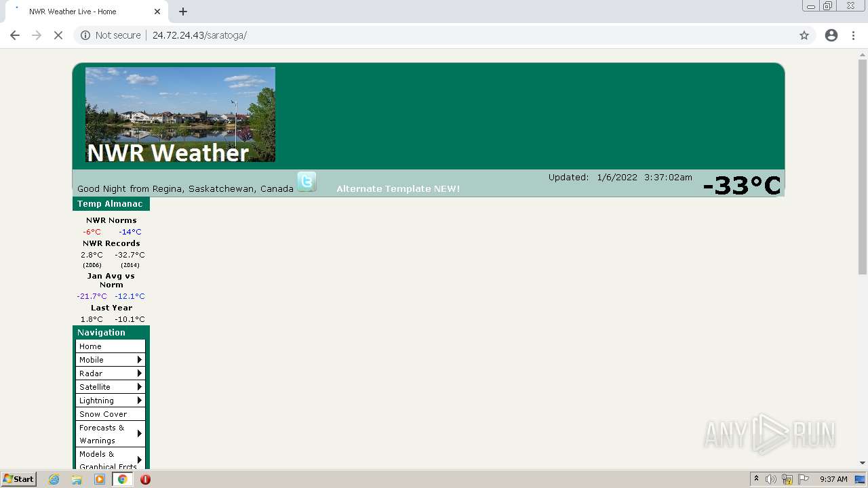868x488 pixels.
Task: Expand the Radar submenu arrow
Action: (x=140, y=373)
